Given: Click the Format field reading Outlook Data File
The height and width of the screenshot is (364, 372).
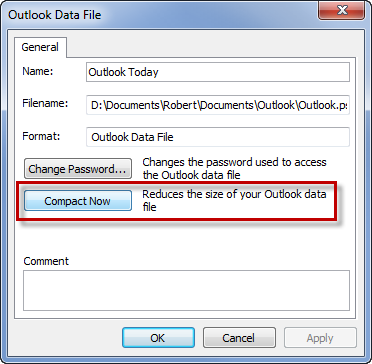Looking at the screenshot, I should coord(218,137).
